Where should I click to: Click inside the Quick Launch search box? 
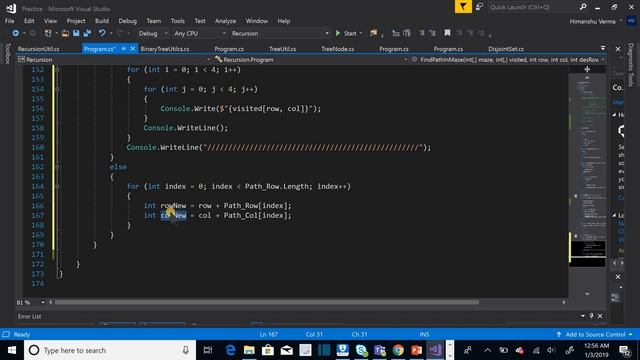(x=533, y=7)
